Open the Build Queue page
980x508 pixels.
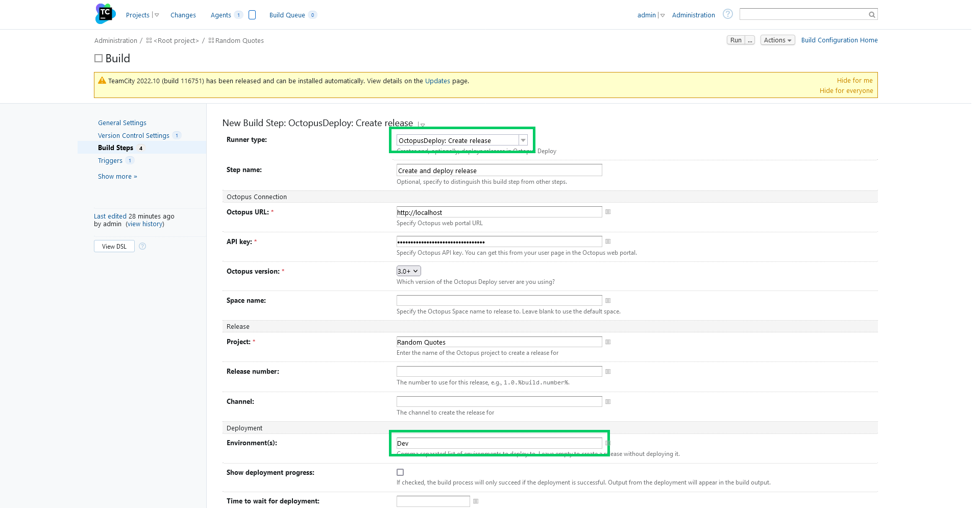287,15
